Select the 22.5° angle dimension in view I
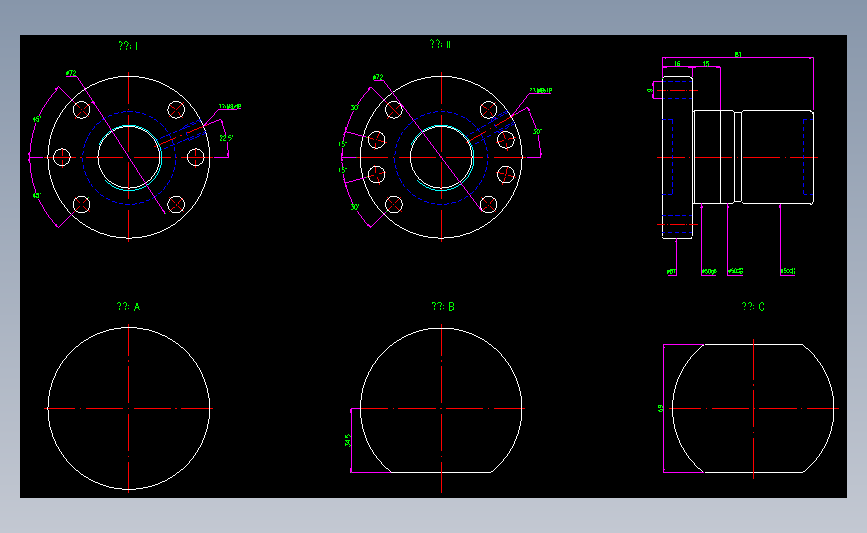The image size is (867, 533). [226, 138]
